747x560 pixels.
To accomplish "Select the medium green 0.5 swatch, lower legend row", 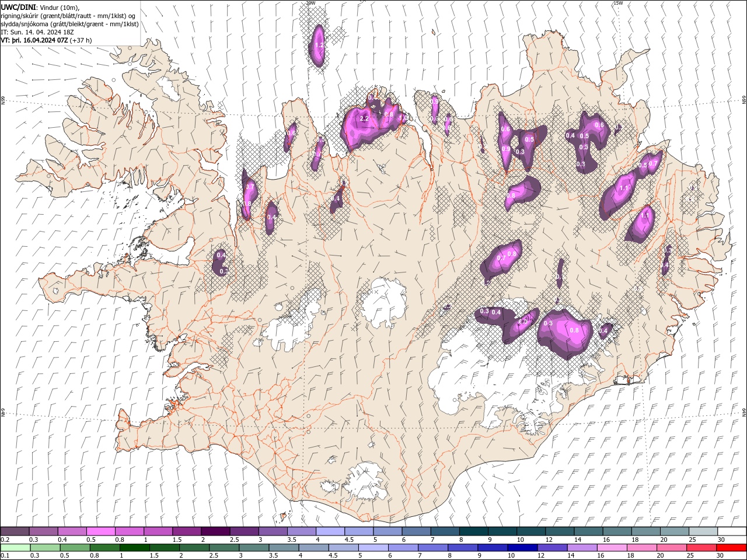I will tap(75, 548).
